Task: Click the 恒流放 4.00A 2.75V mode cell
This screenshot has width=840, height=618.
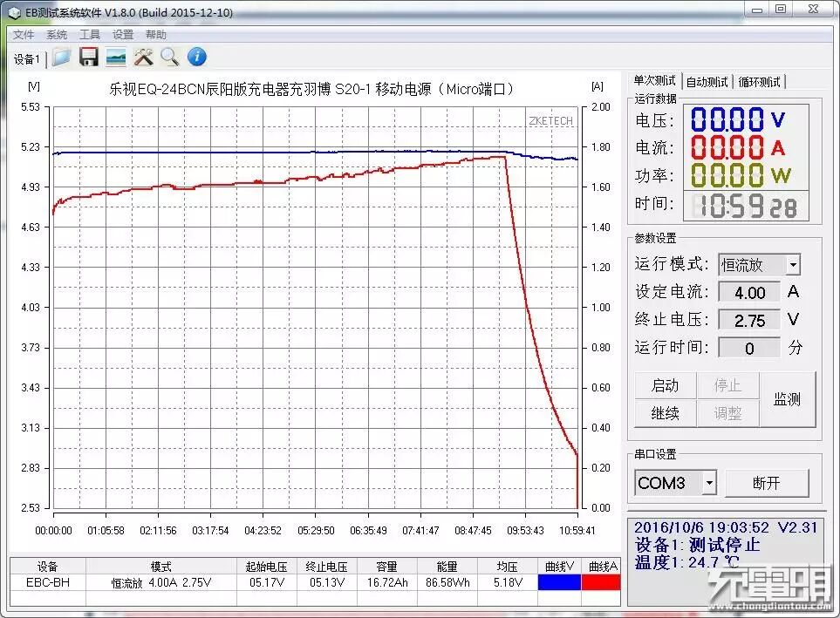Action: click(x=161, y=582)
